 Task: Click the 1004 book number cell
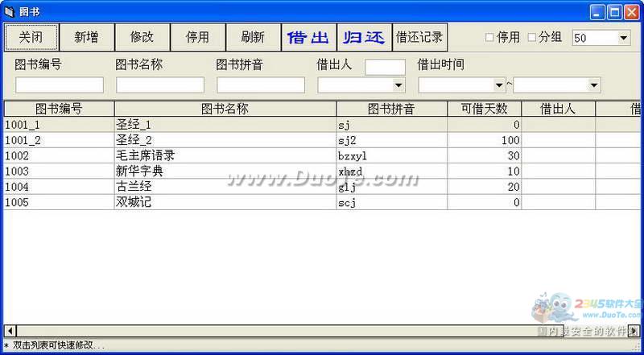coord(59,187)
